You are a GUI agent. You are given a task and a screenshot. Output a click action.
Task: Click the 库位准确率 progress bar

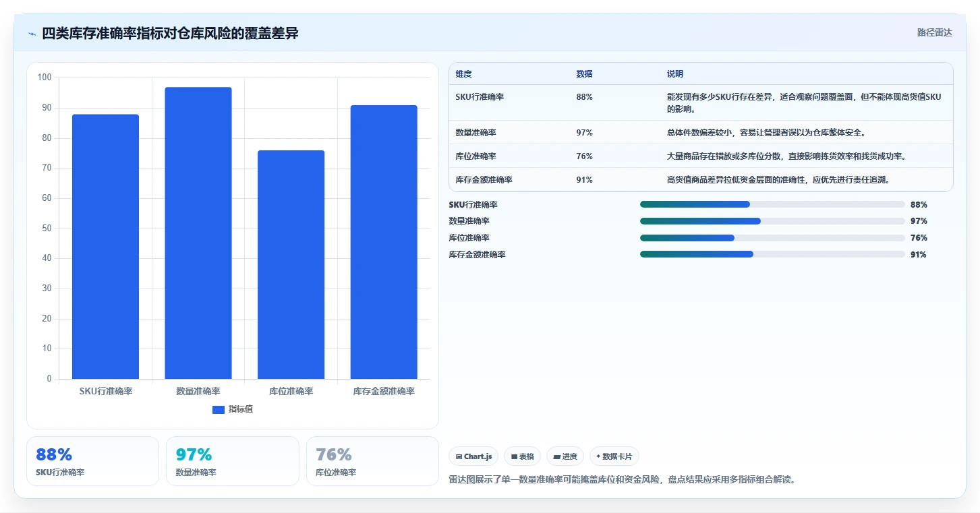772,238
